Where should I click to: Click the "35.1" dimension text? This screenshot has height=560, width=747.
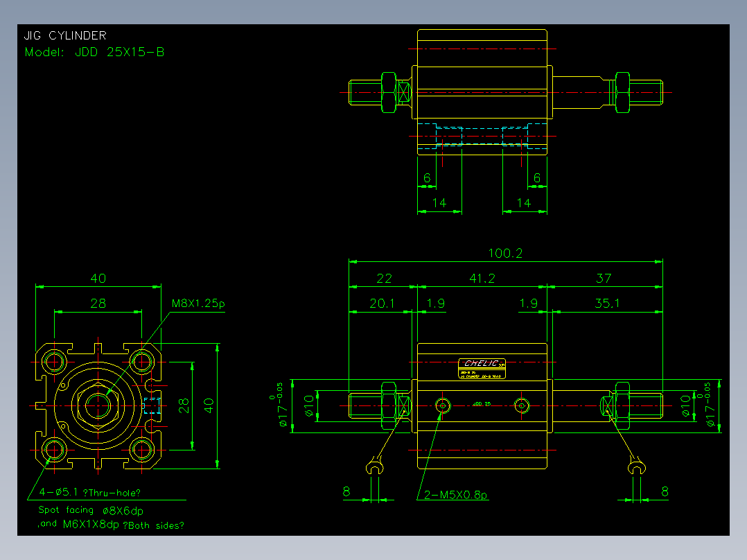[x=607, y=303]
